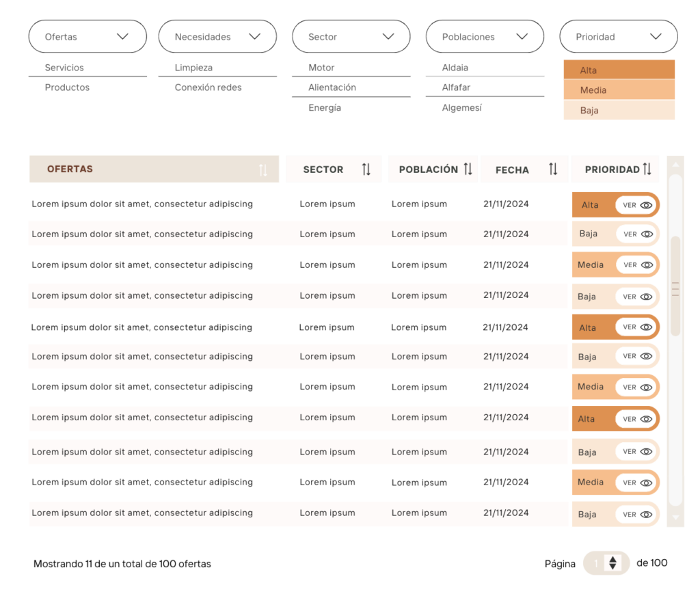Sort by PRIORIDAD using its arrows icon
Screen dimensions: 700x598
tap(647, 169)
